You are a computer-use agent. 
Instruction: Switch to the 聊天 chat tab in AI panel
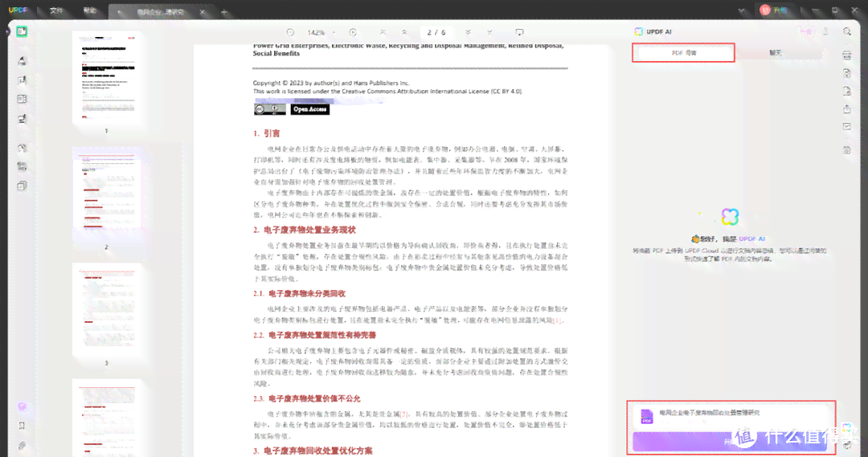point(776,52)
